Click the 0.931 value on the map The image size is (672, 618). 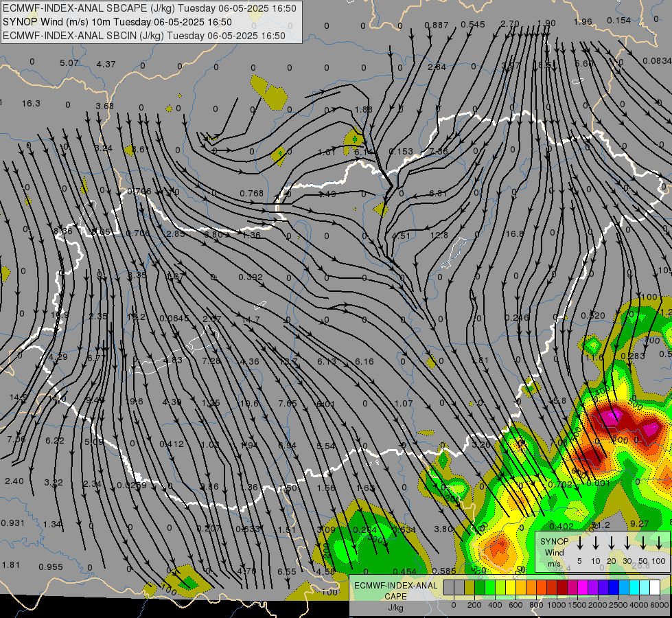tap(13, 523)
